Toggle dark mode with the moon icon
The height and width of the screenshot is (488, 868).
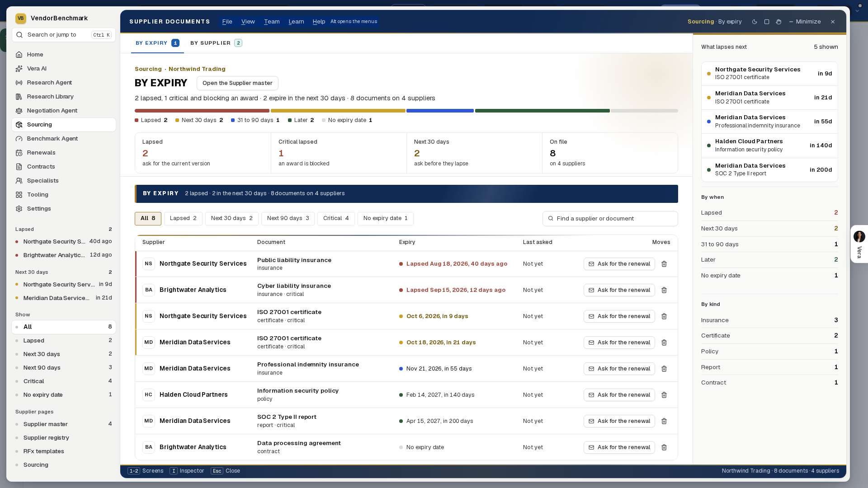[755, 22]
